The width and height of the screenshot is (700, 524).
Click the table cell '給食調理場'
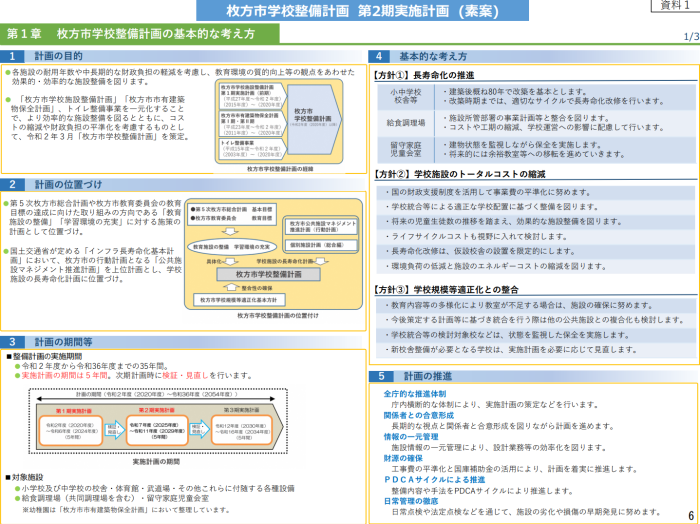pos(405,123)
